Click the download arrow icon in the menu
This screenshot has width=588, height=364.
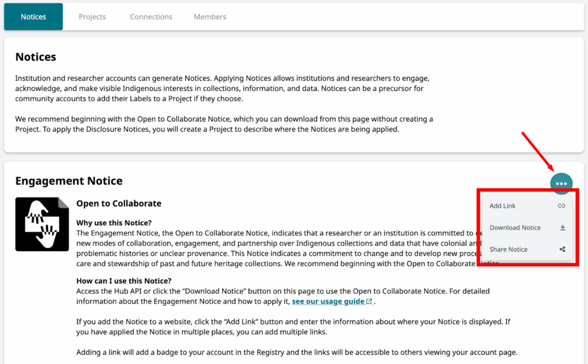(562, 228)
